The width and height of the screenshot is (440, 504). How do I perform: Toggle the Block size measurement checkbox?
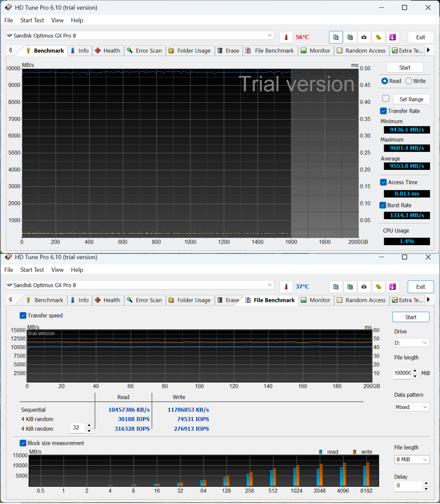pos(23,443)
